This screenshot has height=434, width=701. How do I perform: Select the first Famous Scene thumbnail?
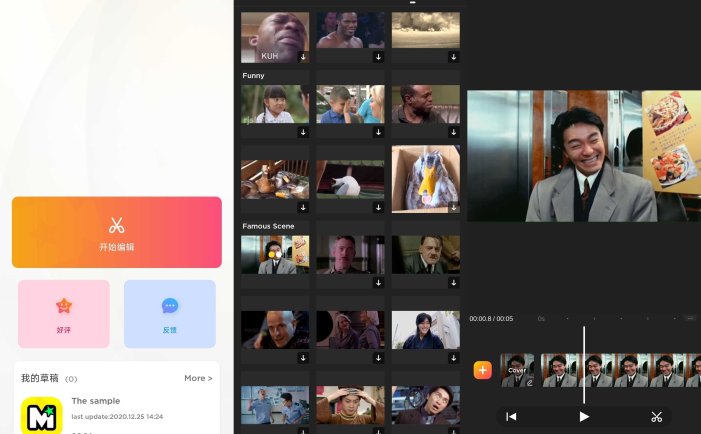click(x=275, y=255)
